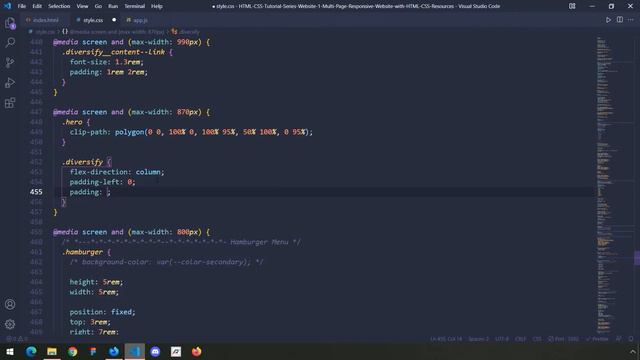Open the File menu
The width and height of the screenshot is (640, 360).
pyautogui.click(x=22, y=6)
